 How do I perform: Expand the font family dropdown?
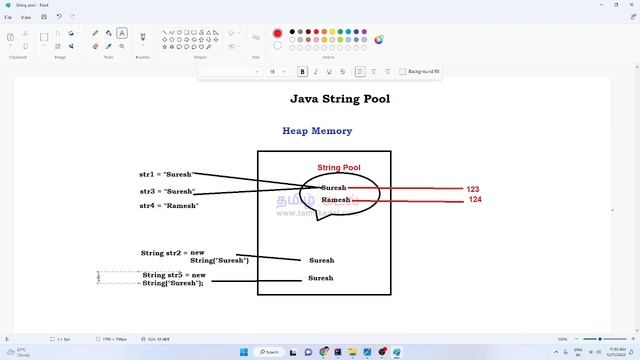tap(257, 72)
